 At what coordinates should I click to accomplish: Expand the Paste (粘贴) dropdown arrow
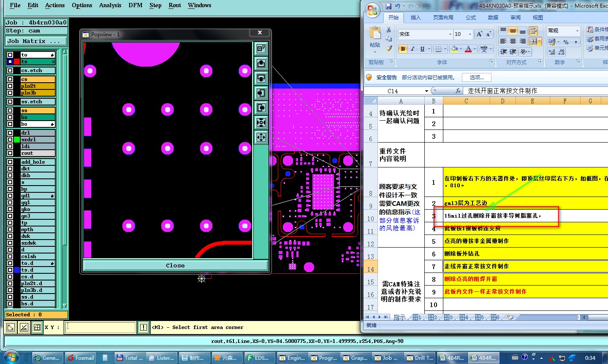375,52
